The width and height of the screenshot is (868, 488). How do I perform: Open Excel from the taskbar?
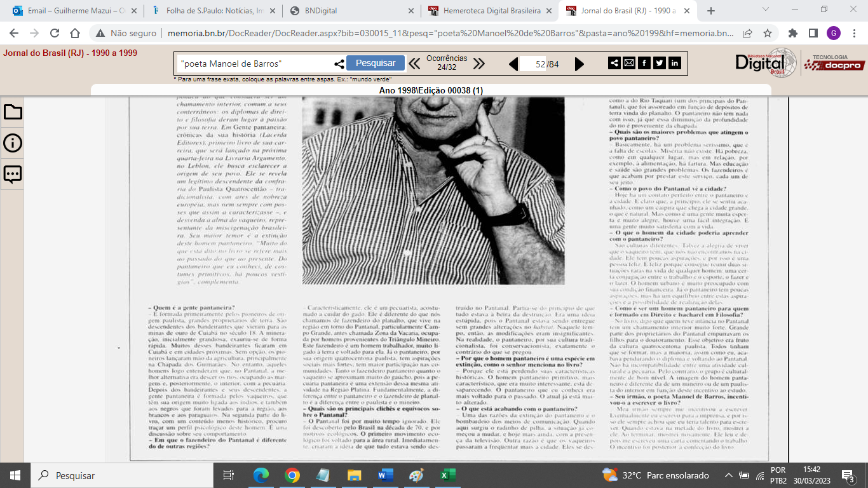pos(448,475)
